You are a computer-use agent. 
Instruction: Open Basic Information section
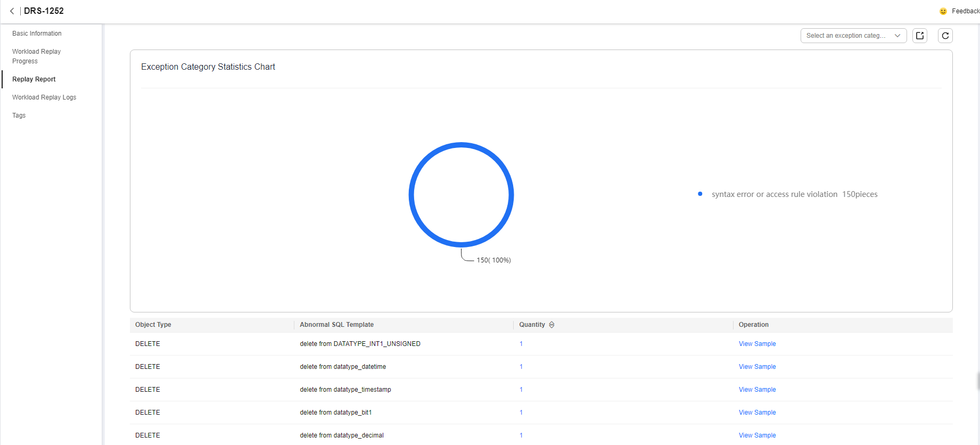click(x=37, y=34)
